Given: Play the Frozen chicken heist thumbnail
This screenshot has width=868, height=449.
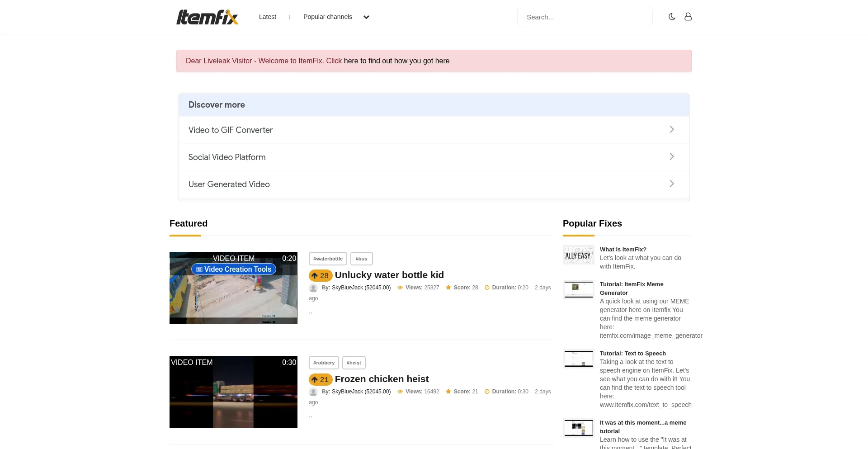Looking at the screenshot, I should coord(233,392).
